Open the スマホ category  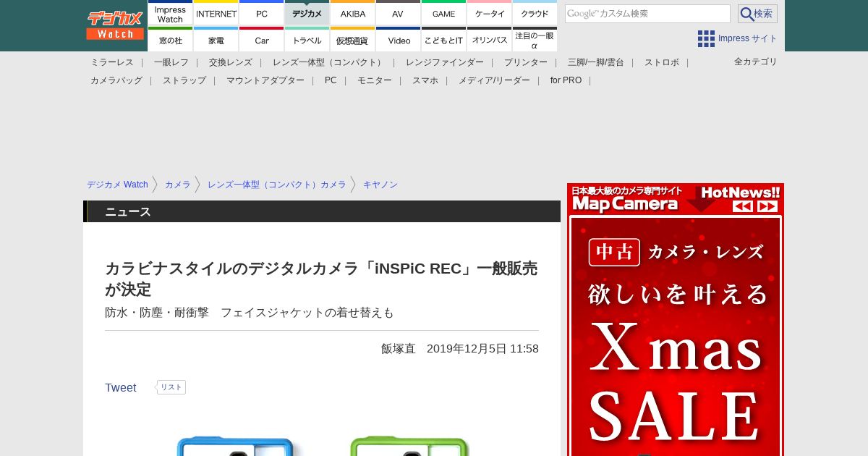(425, 80)
